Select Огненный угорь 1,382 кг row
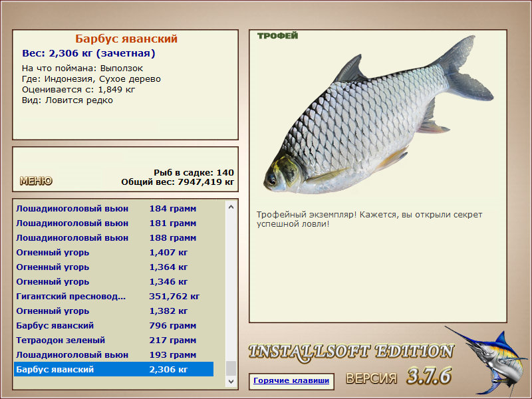Viewport: 532px width, 399px height. [114, 311]
